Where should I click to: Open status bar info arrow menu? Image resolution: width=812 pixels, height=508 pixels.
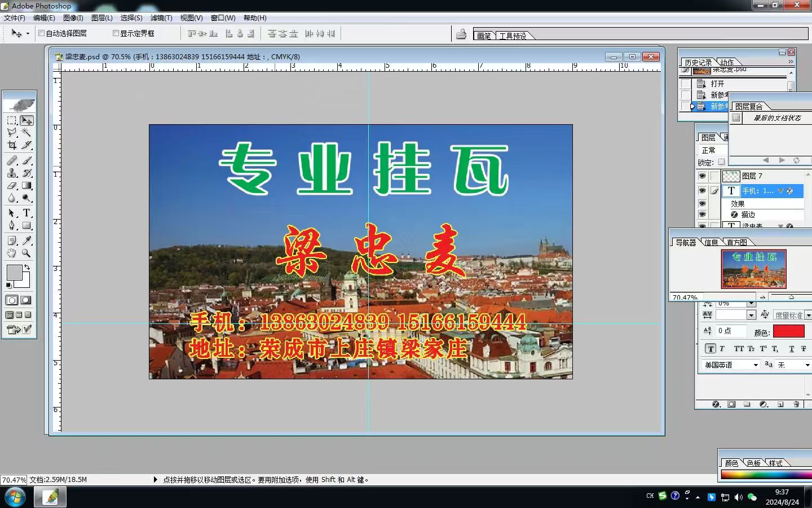(x=156, y=480)
